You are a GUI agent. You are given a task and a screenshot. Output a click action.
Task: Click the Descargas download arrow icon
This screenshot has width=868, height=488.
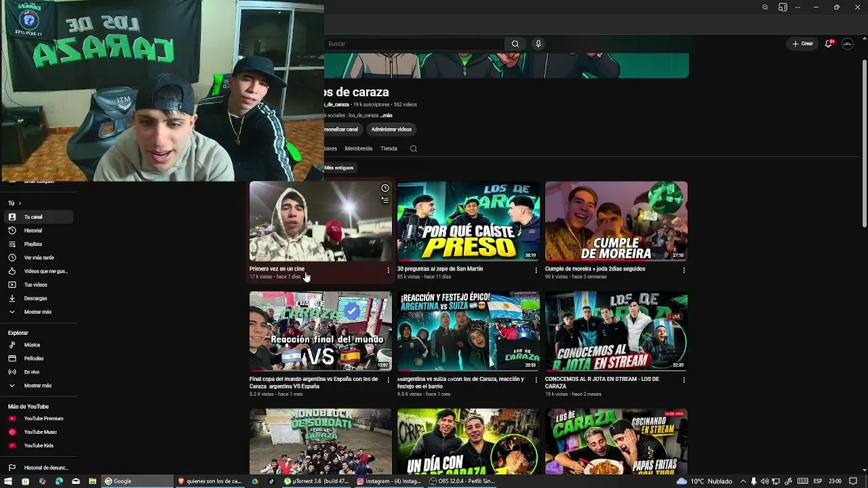(x=12, y=298)
